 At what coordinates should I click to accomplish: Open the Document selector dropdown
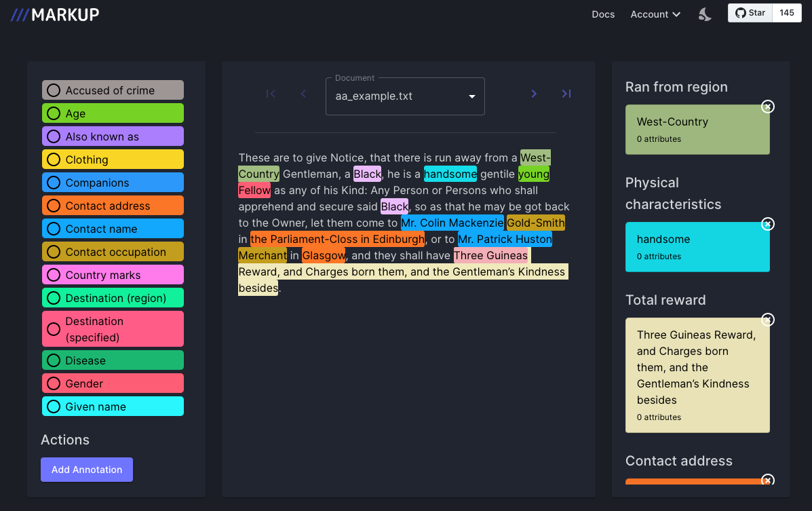point(405,96)
